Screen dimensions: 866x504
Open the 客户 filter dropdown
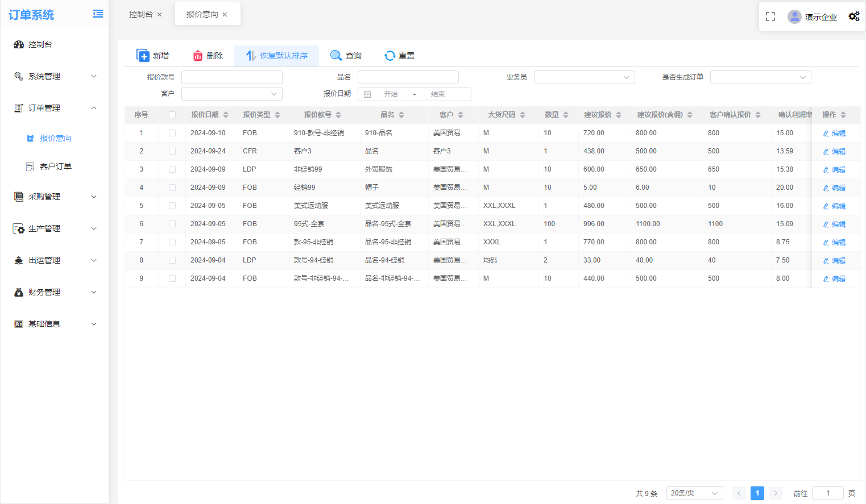click(231, 94)
